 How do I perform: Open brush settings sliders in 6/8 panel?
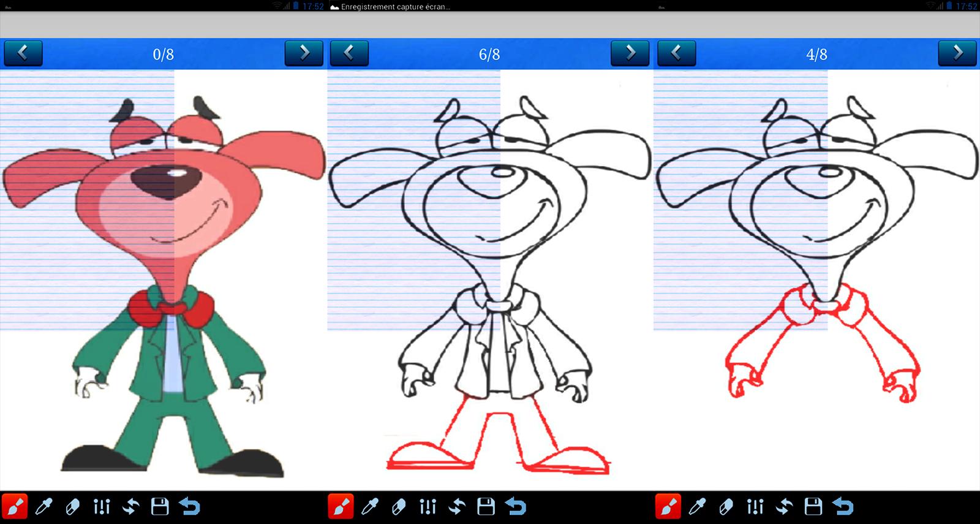(x=428, y=507)
